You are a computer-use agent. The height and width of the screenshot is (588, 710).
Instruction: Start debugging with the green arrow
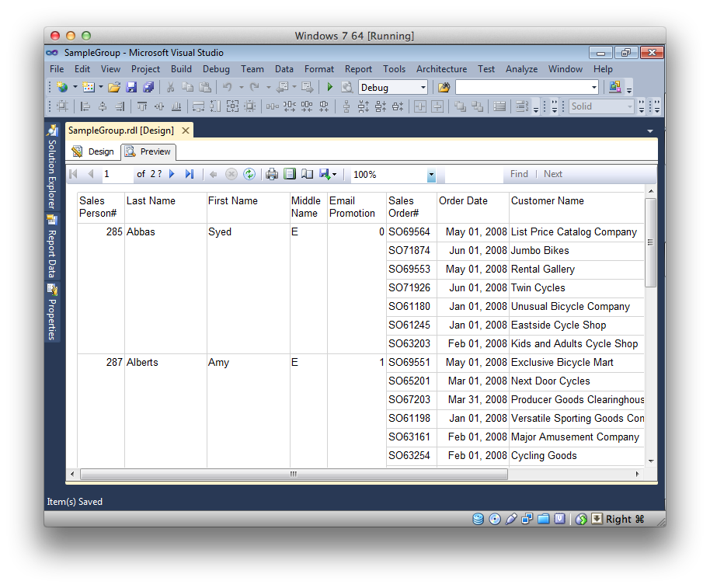click(329, 87)
